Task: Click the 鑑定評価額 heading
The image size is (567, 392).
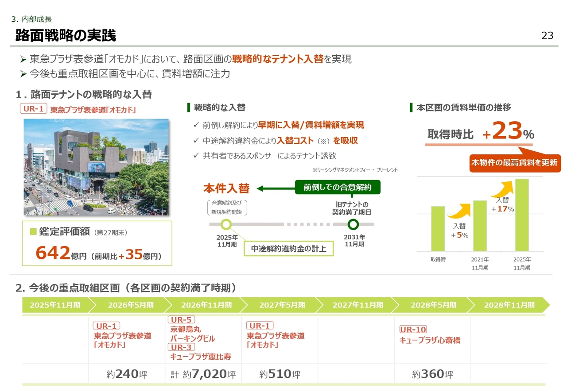Action: click(65, 231)
